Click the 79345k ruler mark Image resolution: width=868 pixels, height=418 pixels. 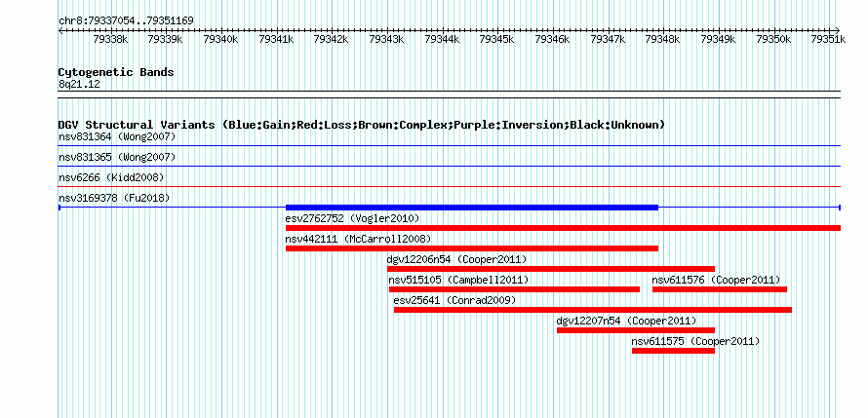pyautogui.click(x=496, y=39)
